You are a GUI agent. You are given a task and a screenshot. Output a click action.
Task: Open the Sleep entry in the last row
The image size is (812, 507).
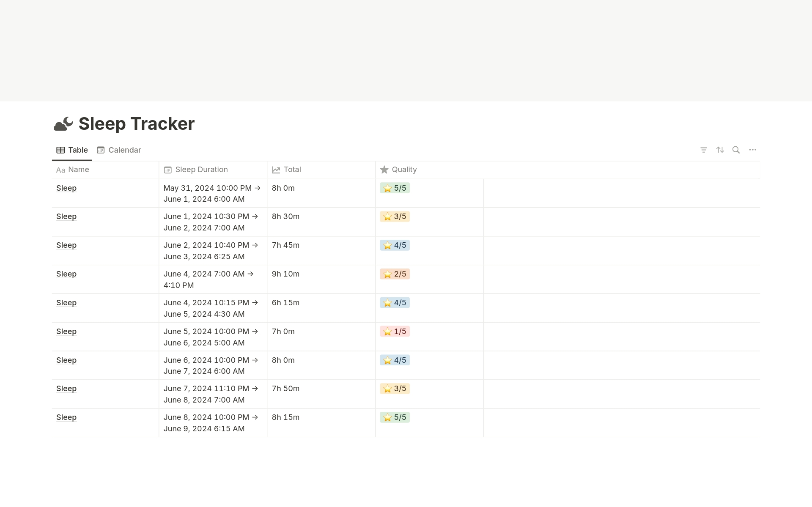(66, 417)
